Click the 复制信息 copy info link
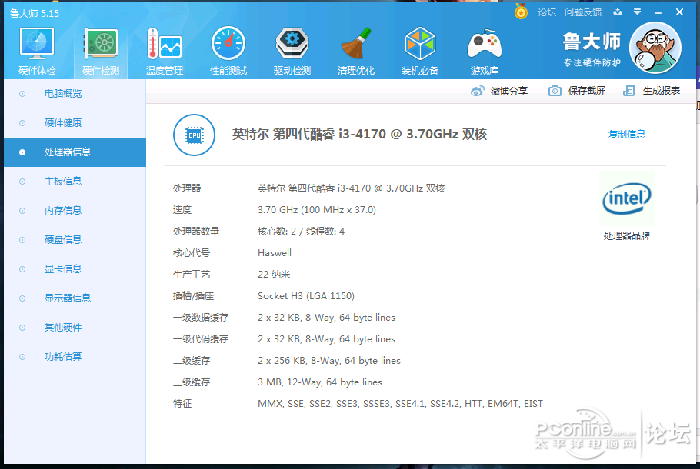The image size is (700, 469). coord(627,134)
